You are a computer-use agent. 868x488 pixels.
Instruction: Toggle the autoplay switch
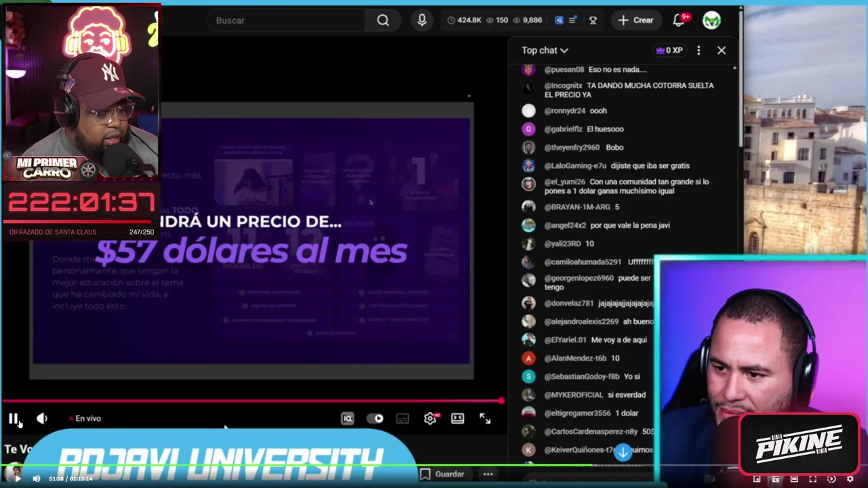(x=375, y=419)
